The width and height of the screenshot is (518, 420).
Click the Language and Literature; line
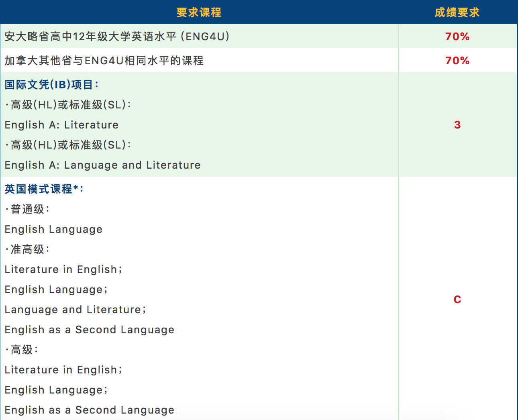[75, 310]
